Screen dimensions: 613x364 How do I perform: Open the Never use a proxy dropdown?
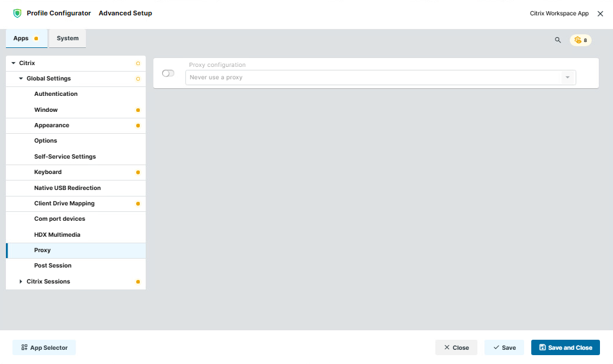pos(380,78)
